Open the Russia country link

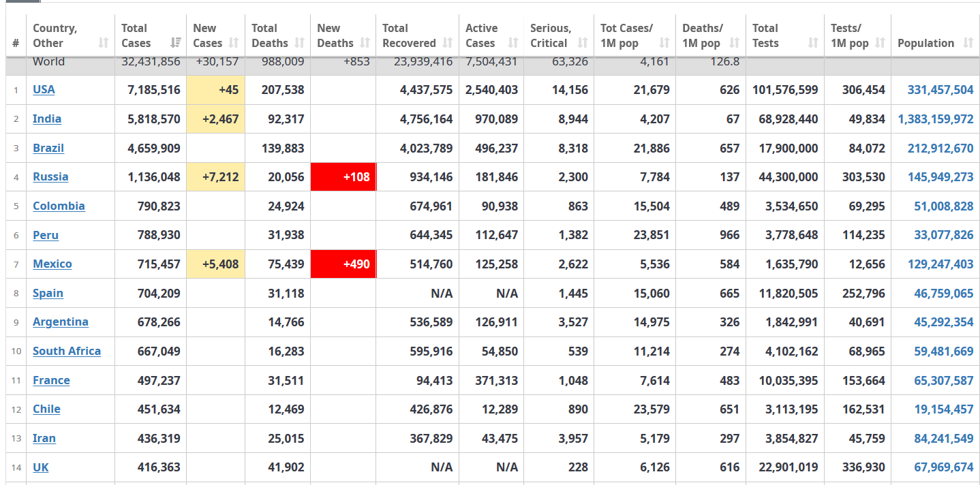pos(50,176)
